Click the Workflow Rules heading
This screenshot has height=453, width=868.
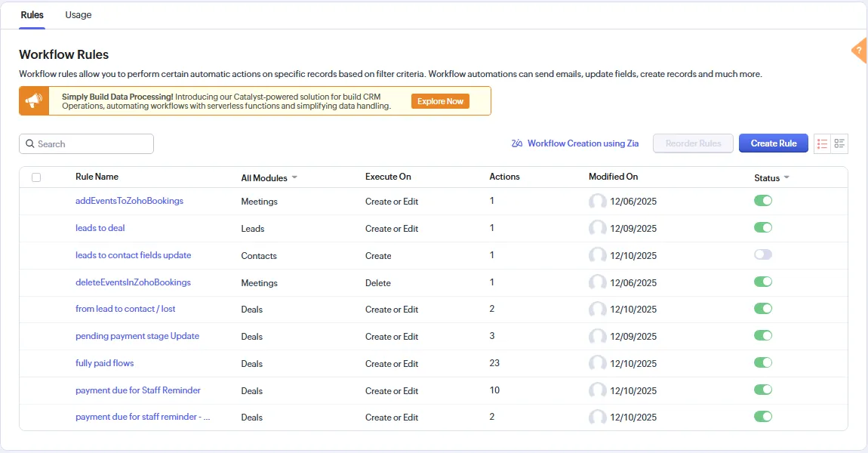click(63, 55)
